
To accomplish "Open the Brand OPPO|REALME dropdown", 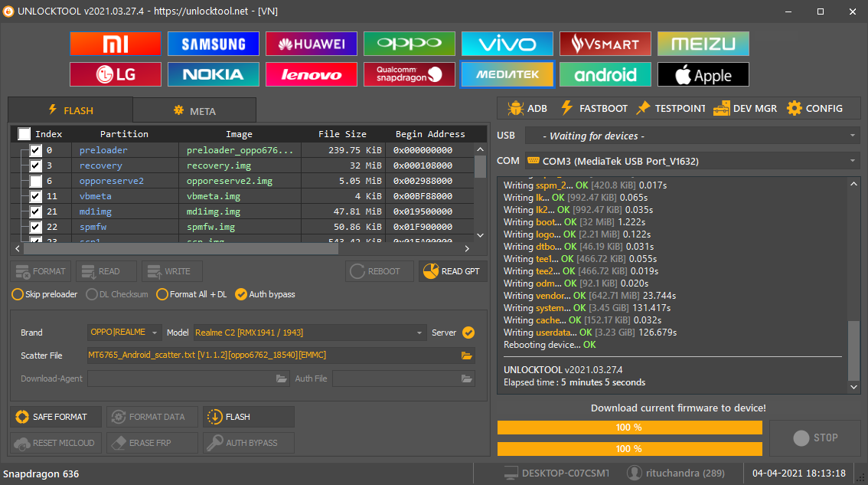I will (x=125, y=333).
